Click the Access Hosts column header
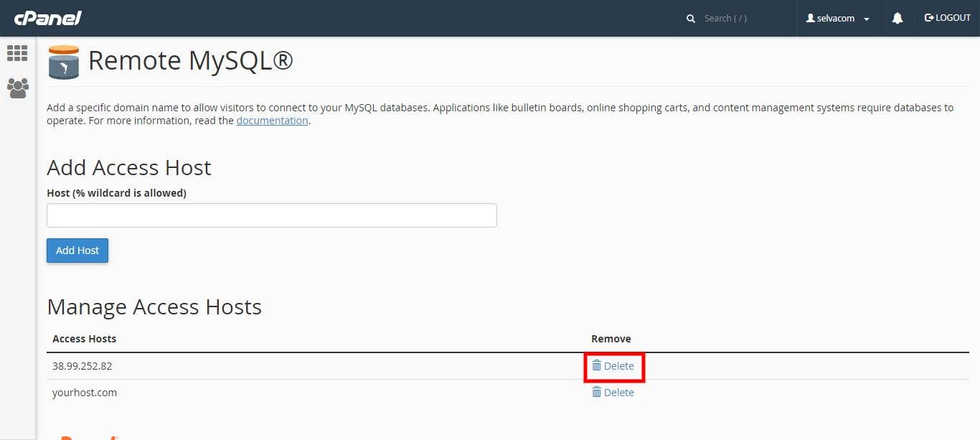 pos(84,339)
